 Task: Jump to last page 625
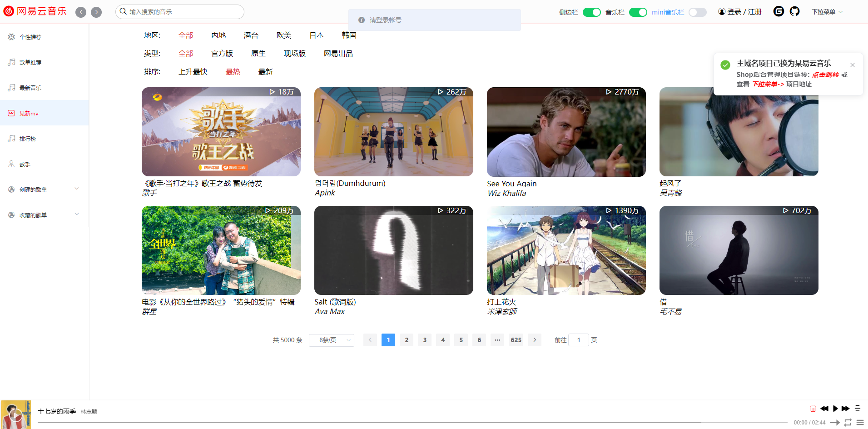pyautogui.click(x=516, y=340)
